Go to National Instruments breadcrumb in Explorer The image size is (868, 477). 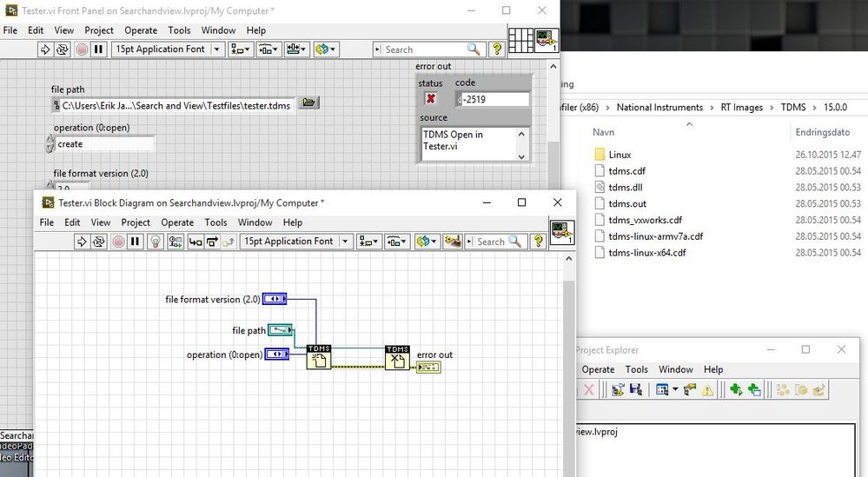[659, 108]
